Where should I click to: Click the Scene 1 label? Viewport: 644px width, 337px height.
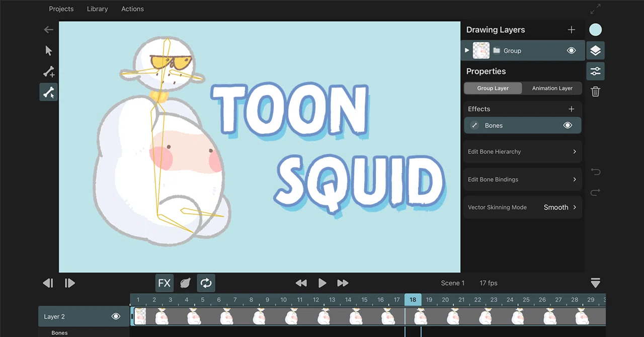pyautogui.click(x=453, y=283)
